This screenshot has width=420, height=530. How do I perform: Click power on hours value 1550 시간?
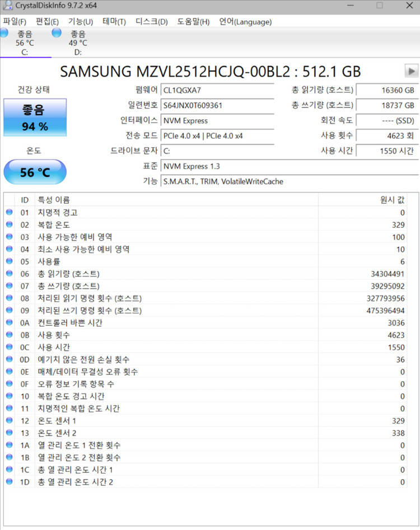coord(387,151)
